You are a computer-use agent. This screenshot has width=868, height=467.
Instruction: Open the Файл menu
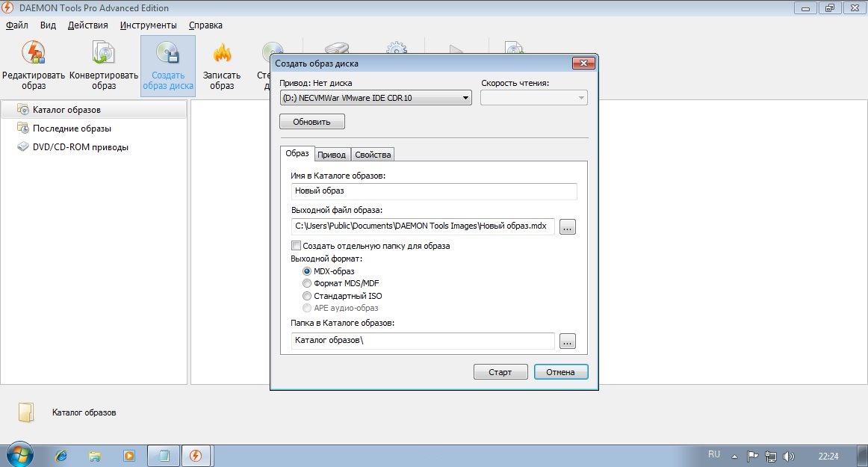[x=16, y=25]
